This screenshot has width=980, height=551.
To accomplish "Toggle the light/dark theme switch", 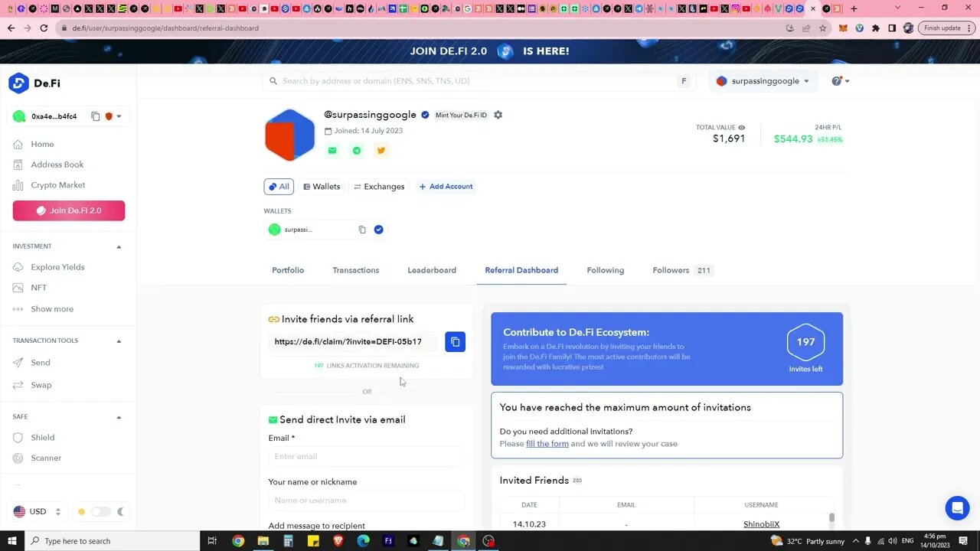I will pyautogui.click(x=100, y=511).
